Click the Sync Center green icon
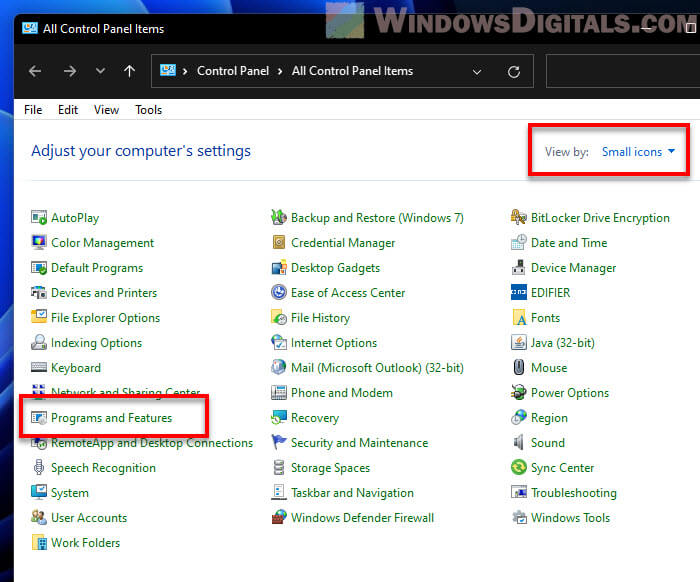 pyautogui.click(x=519, y=468)
